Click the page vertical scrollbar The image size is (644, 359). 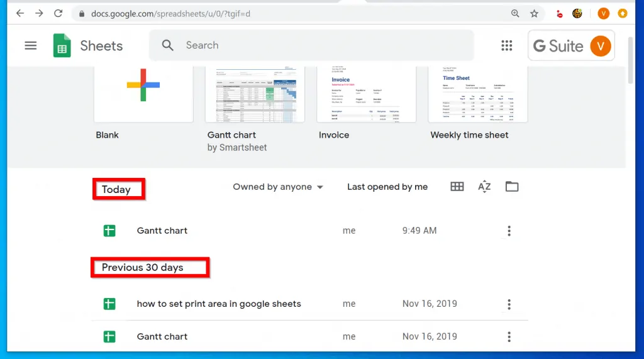tap(630, 60)
